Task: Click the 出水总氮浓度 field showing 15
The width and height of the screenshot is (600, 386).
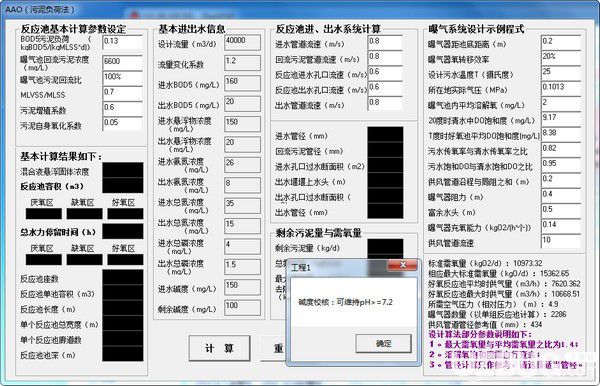Action: 243,226
